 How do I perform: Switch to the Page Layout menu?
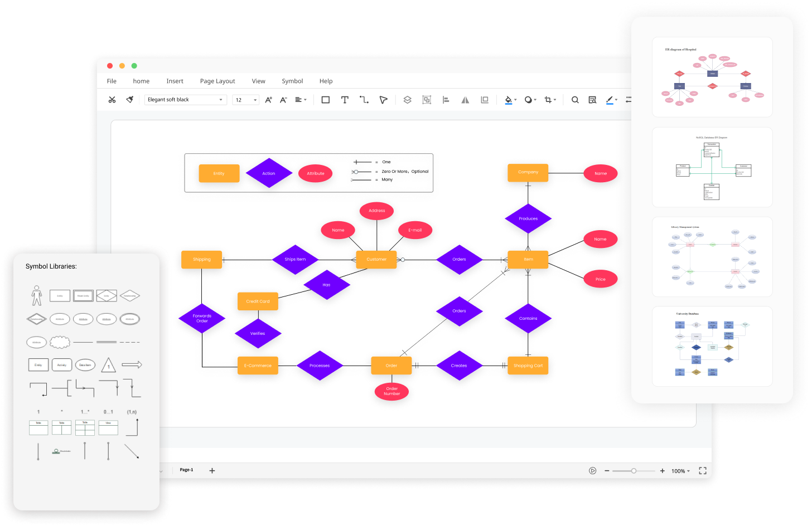(217, 81)
